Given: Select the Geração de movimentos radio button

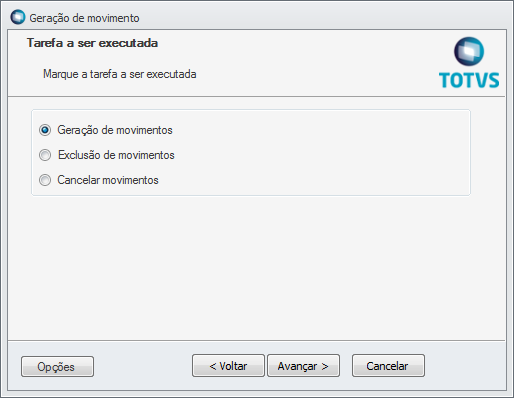Looking at the screenshot, I should (x=45, y=130).
